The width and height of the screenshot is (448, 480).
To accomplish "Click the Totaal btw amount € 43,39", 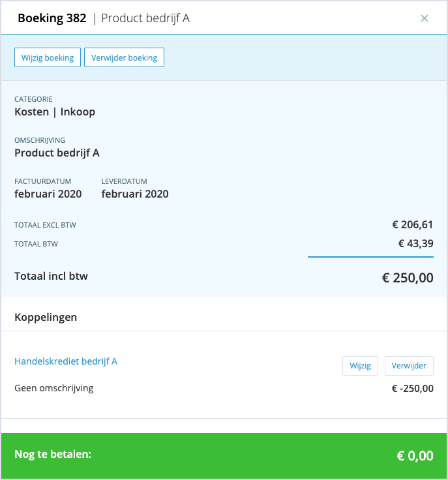I will pos(415,244).
